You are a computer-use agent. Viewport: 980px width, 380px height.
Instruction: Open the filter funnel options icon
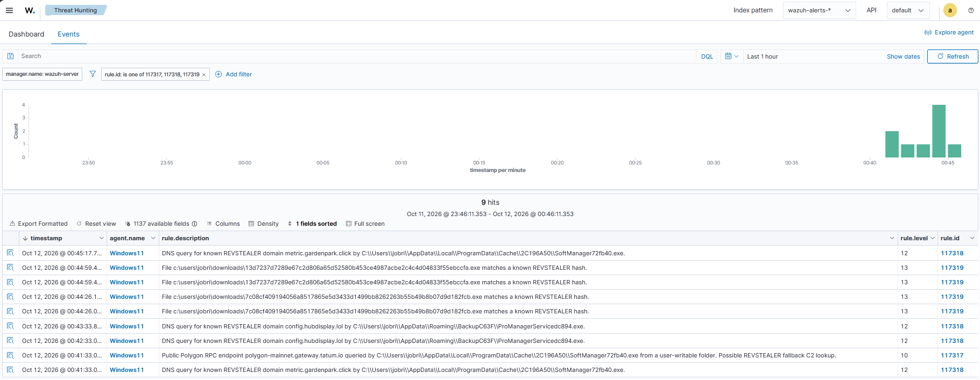(x=93, y=74)
